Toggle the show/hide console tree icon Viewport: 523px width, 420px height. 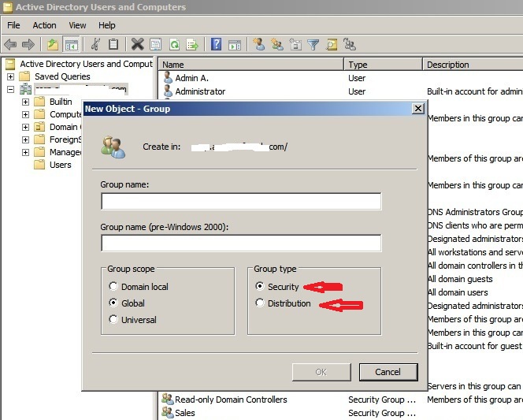pyautogui.click(x=72, y=44)
